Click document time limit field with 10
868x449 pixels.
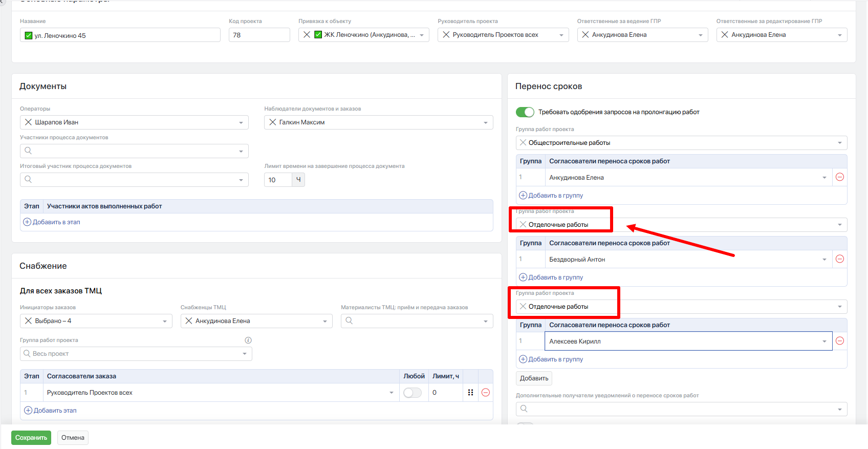[278, 180]
